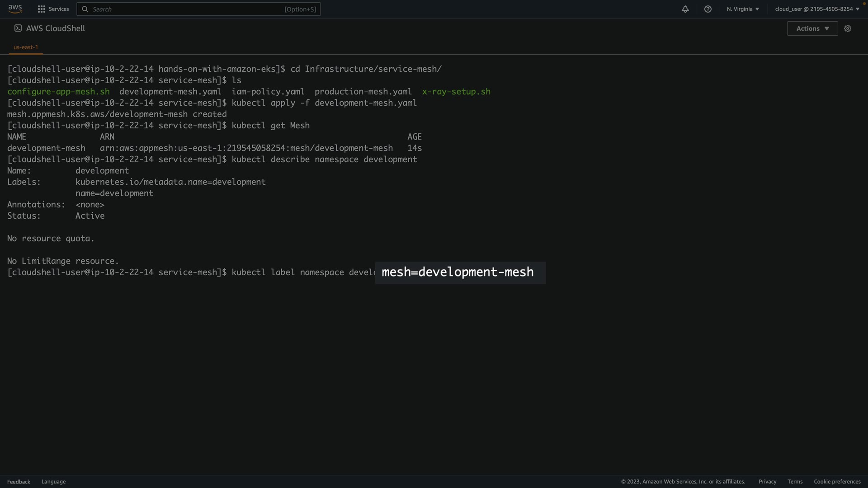Click the AWS logo home icon
868x488 pixels.
pos(15,9)
